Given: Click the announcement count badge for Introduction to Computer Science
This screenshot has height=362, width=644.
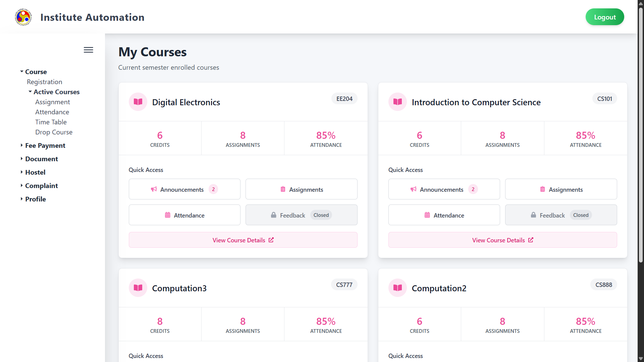Looking at the screenshot, I should click(x=473, y=189).
